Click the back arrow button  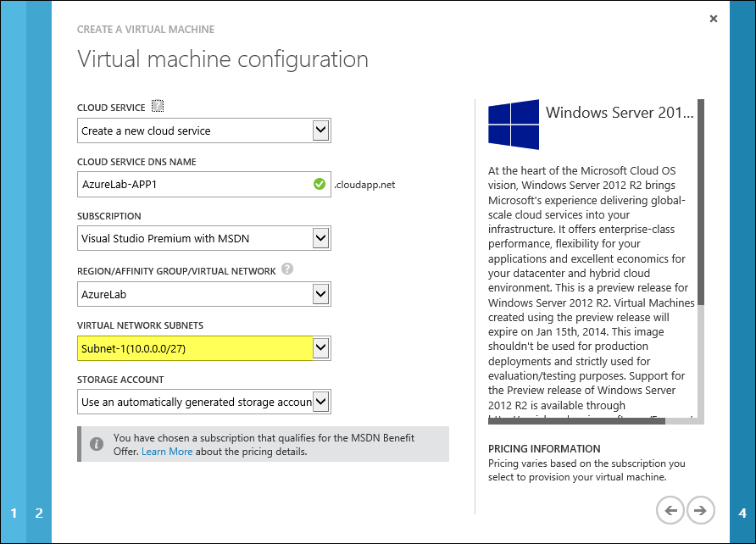click(670, 510)
